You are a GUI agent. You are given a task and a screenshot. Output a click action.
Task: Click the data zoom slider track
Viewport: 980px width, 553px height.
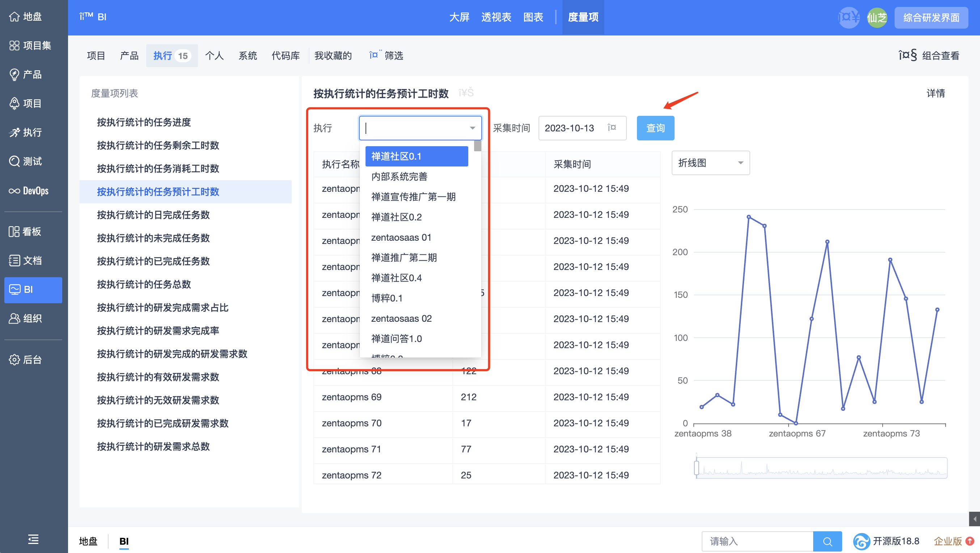(822, 468)
